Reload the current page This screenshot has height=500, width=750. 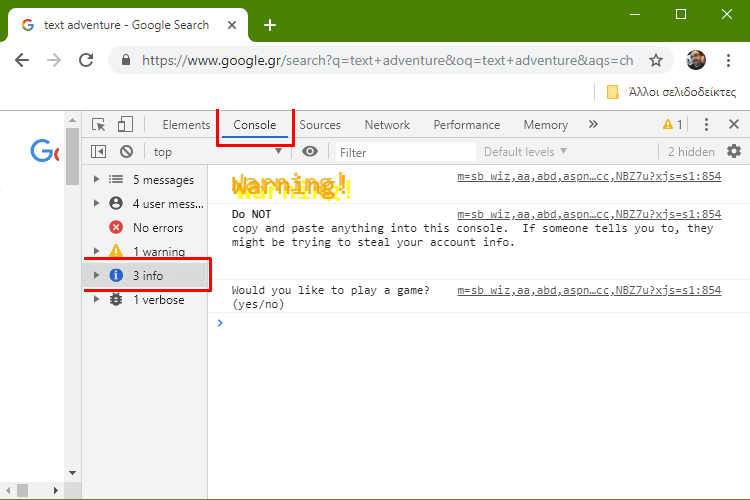[86, 60]
